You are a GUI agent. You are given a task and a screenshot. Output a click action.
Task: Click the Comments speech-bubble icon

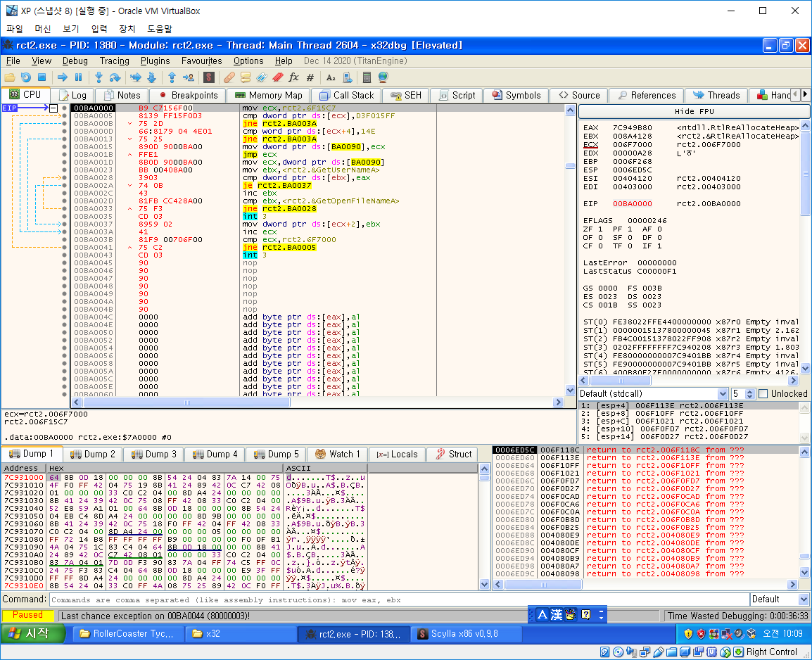tap(246, 77)
